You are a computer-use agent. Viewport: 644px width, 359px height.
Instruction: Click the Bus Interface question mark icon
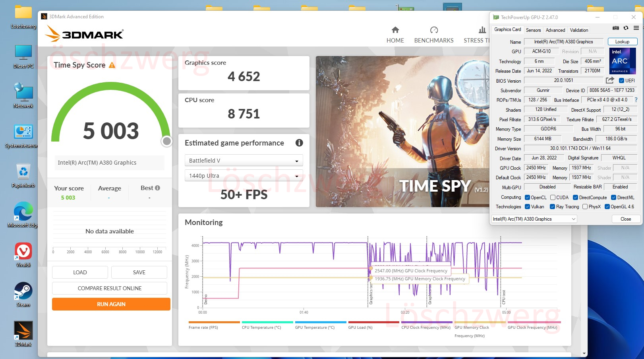[x=636, y=100]
